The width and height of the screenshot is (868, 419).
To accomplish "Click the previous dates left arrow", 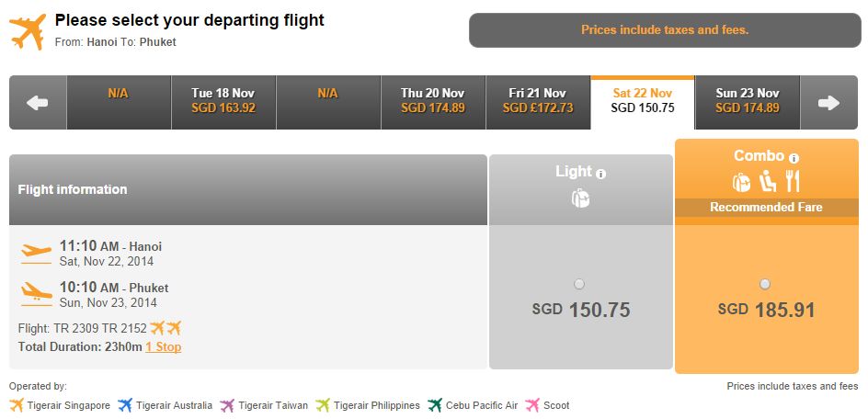I will click(x=38, y=103).
